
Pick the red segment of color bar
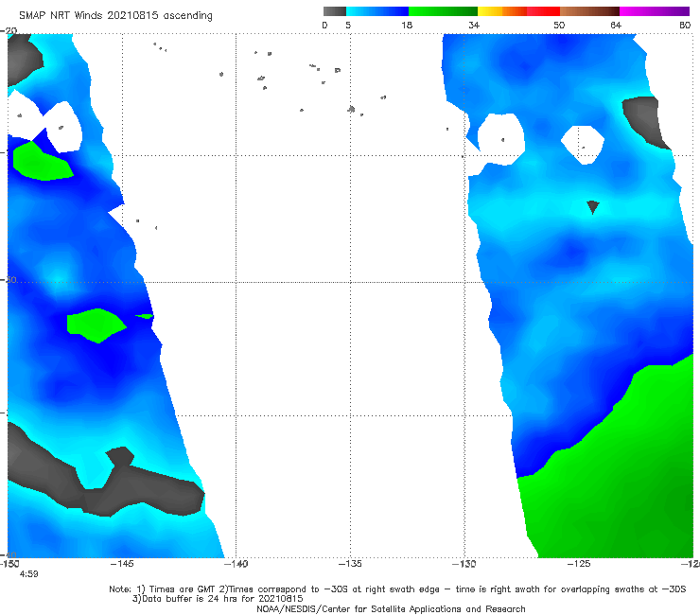pos(543,11)
